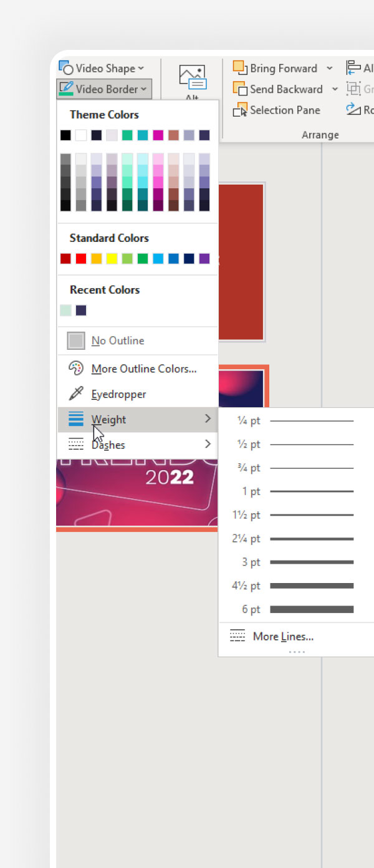374x868 pixels.
Task: Expand the Send Backward dropdown arrow
Action: [335, 89]
